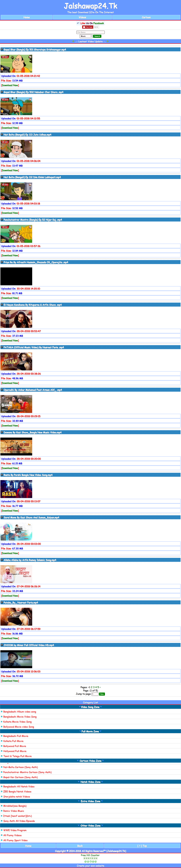Viewport: 181px width, 868px height.
Task: Open the Music category dropdown in search
Action: click(86, 36)
